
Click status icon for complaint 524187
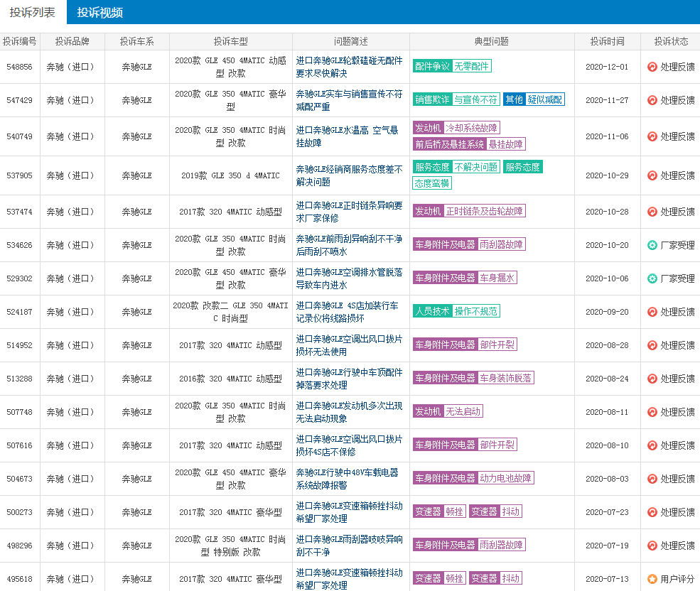tap(652, 312)
